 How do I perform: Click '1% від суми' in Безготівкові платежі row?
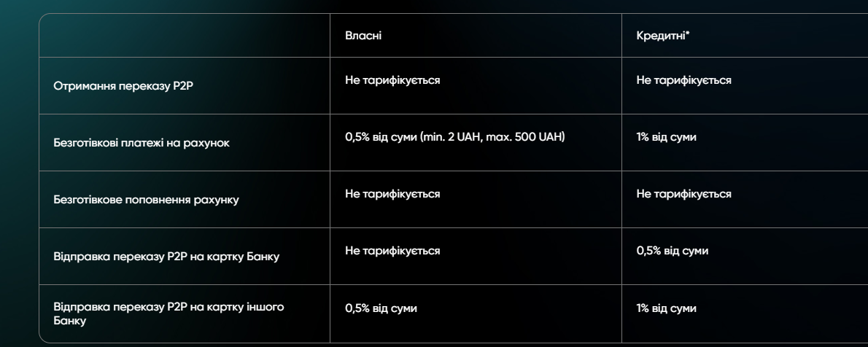(666, 137)
